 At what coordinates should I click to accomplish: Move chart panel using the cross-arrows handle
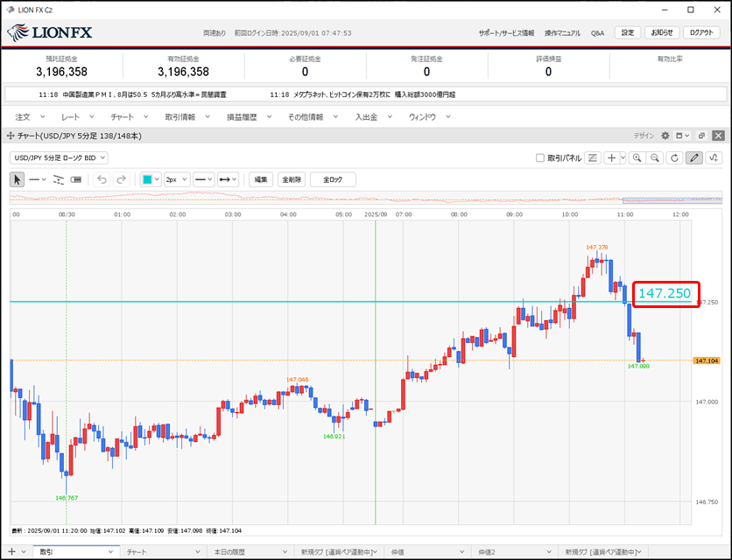11,136
